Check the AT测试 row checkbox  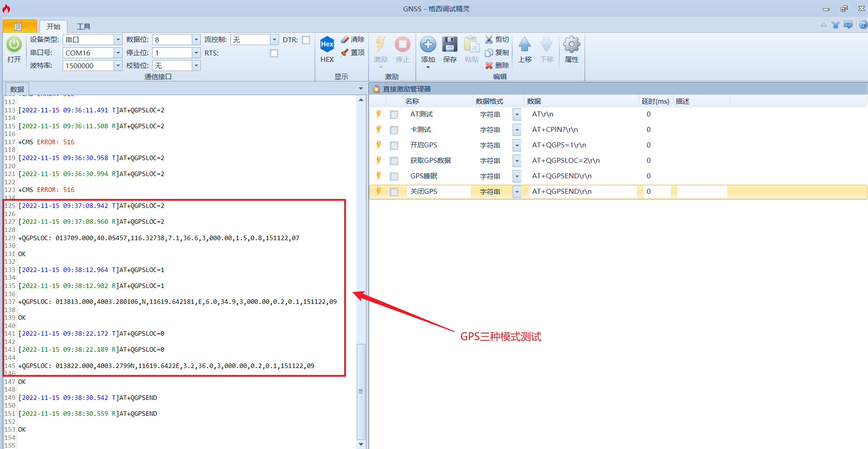point(394,115)
